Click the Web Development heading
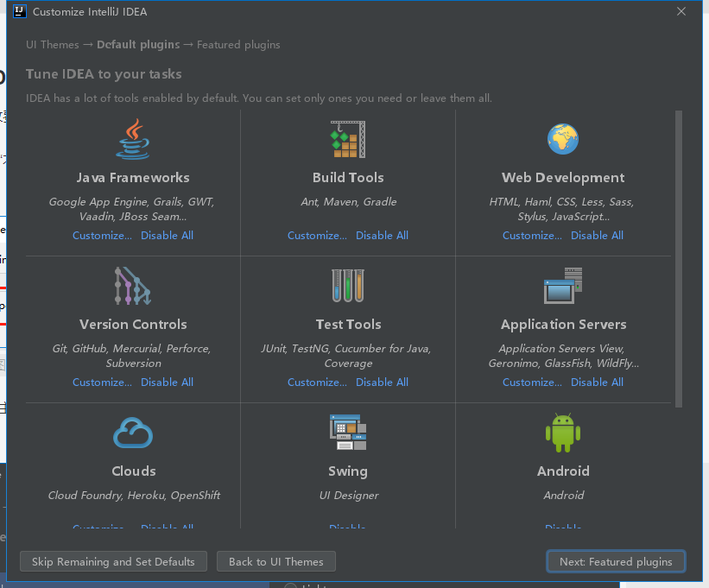Screen dimensions: 709x588 click(x=563, y=178)
